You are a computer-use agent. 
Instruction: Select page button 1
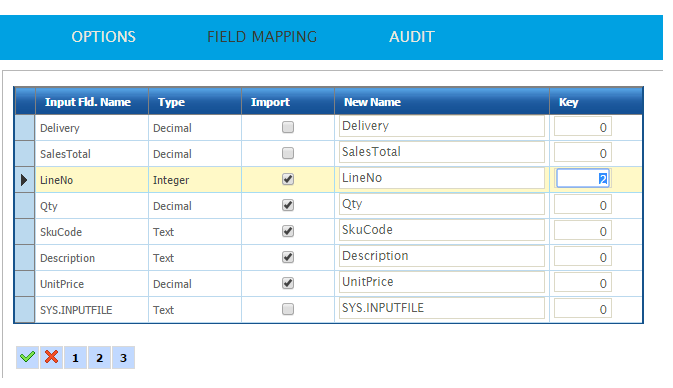click(x=76, y=357)
